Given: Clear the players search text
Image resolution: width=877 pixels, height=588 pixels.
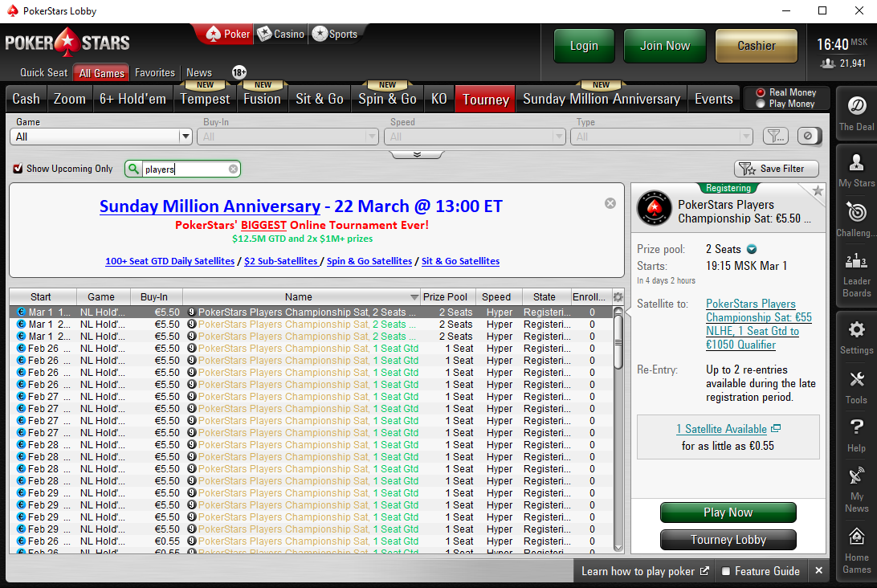Looking at the screenshot, I should click(x=233, y=169).
